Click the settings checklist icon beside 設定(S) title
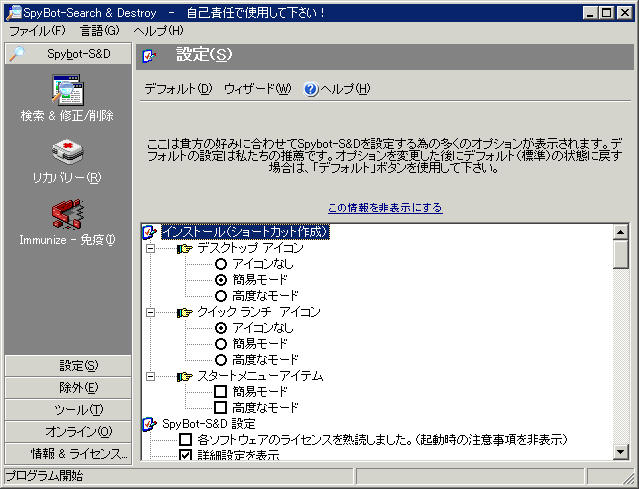The image size is (639, 489). [150, 55]
